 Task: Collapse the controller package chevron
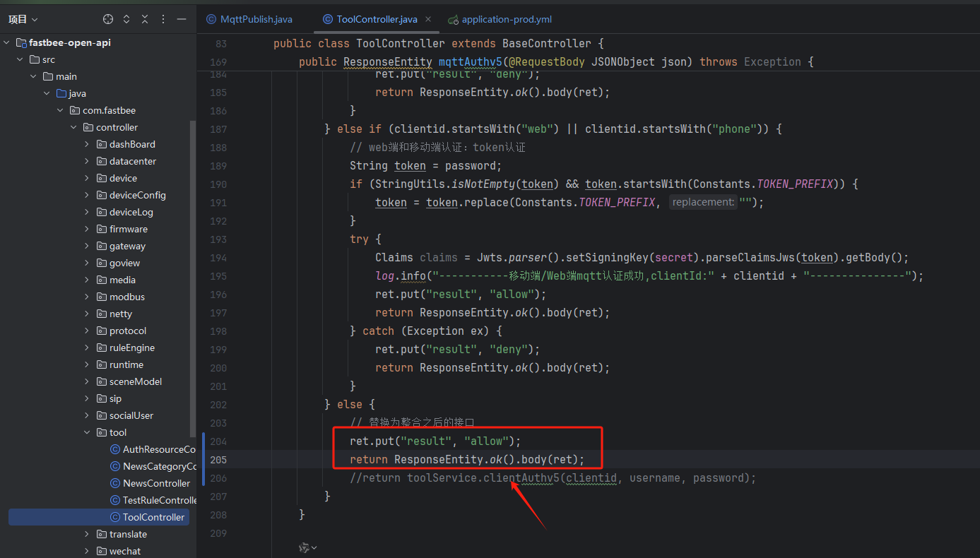(74, 127)
